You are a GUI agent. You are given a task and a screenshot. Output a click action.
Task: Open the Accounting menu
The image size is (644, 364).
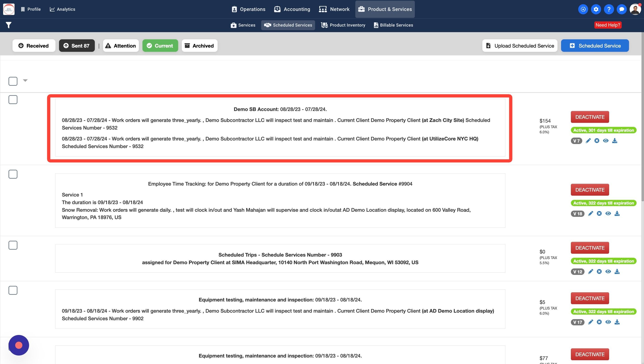292,9
